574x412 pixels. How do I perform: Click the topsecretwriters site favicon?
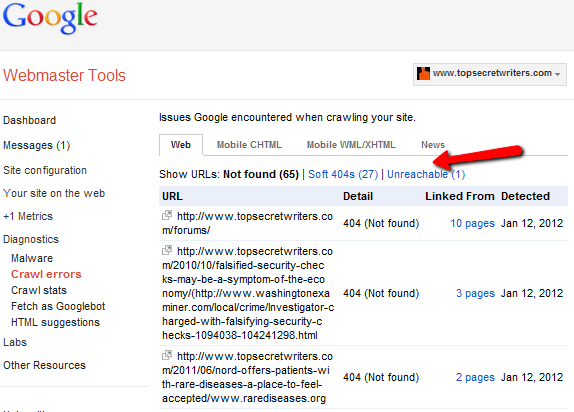point(423,73)
